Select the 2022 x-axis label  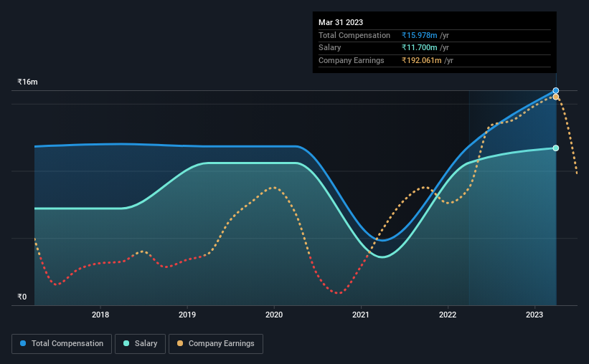448,315
